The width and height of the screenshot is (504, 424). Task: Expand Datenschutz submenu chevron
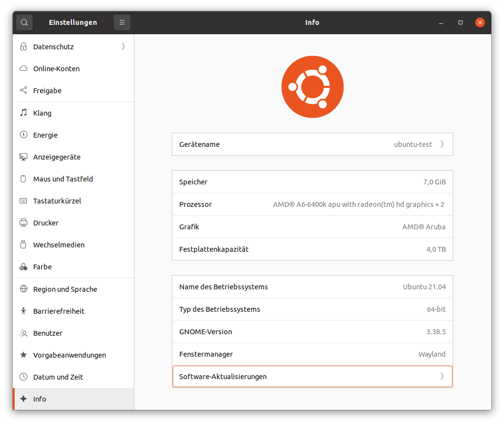click(x=123, y=46)
